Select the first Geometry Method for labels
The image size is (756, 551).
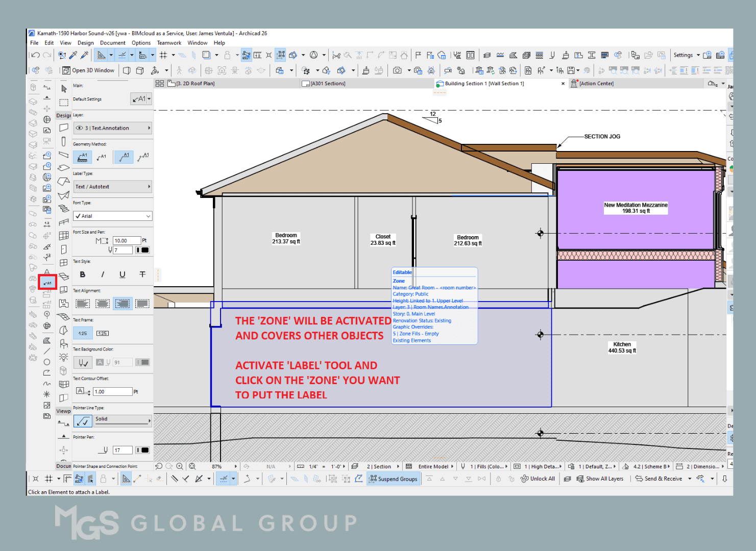tap(82, 157)
